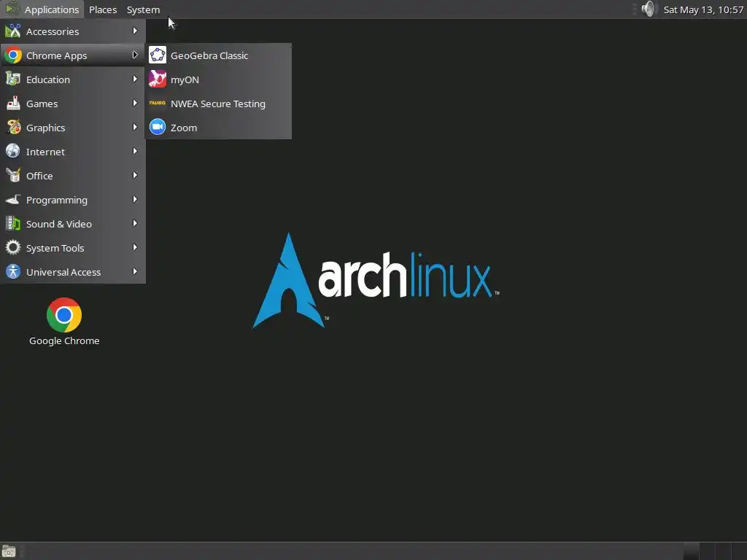747x560 pixels.
Task: Expand the Chrome Apps submenu arrow
Action: (x=135, y=55)
